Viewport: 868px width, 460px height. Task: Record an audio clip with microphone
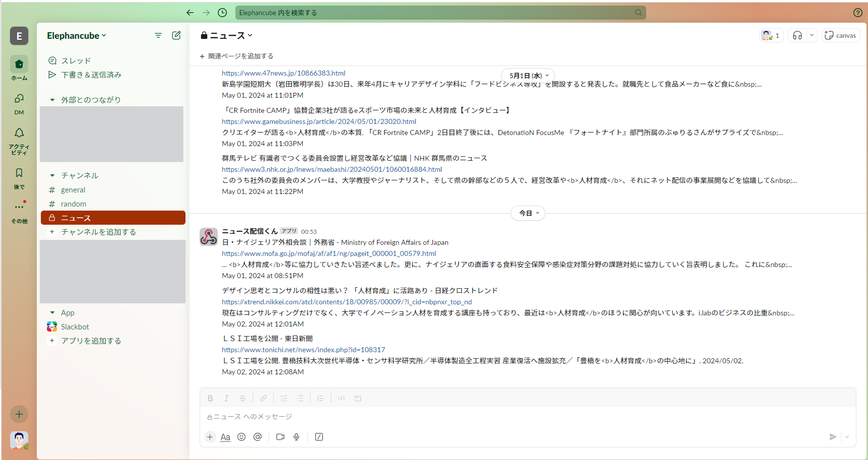pos(296,437)
